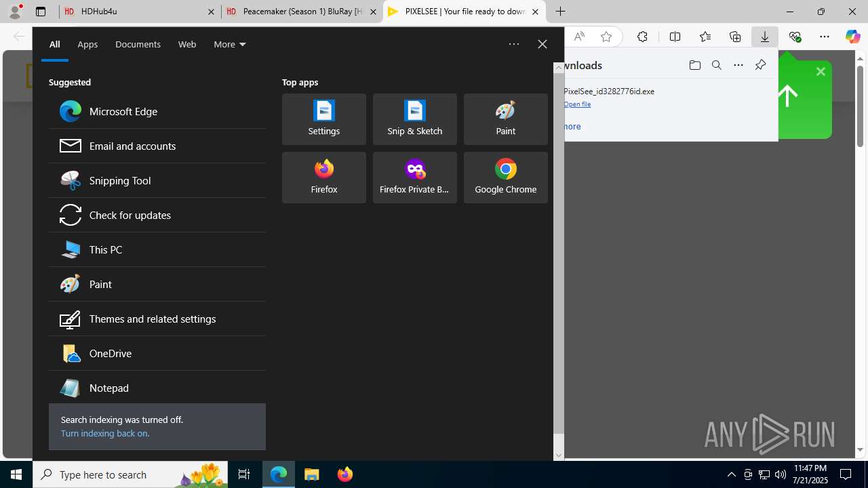The height and width of the screenshot is (488, 868).
Task: Pin the Downloads panel
Action: pyautogui.click(x=760, y=65)
